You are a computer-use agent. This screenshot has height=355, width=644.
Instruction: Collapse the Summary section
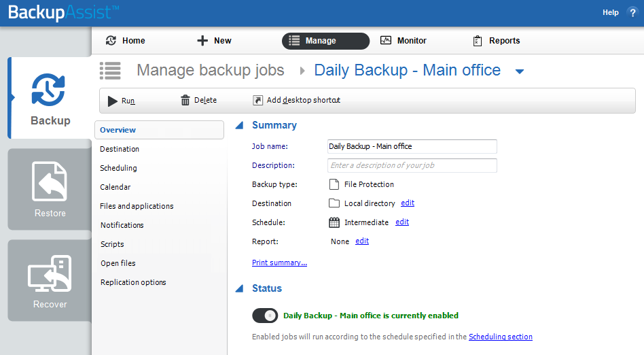(x=239, y=125)
